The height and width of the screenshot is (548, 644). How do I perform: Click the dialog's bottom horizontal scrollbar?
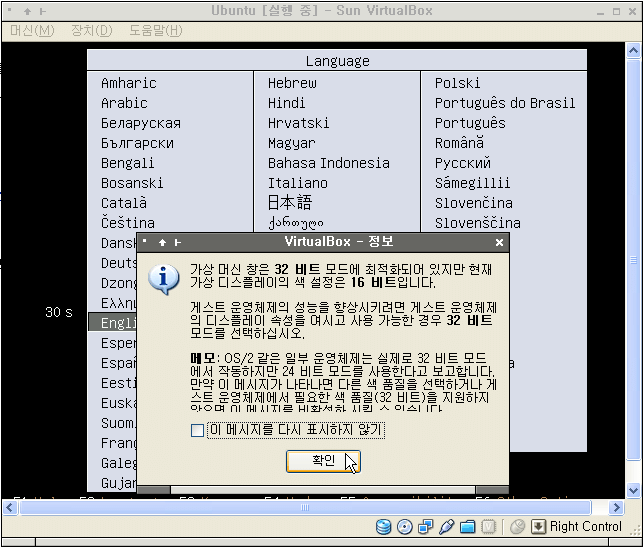[323, 490]
